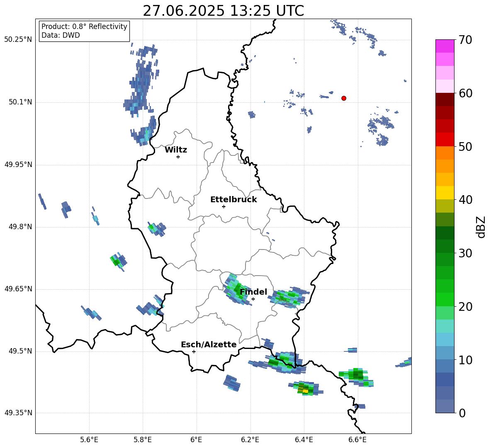Click the magenta swatch at colorbar top
Screen dimensions: 491x448
[x=445, y=46]
